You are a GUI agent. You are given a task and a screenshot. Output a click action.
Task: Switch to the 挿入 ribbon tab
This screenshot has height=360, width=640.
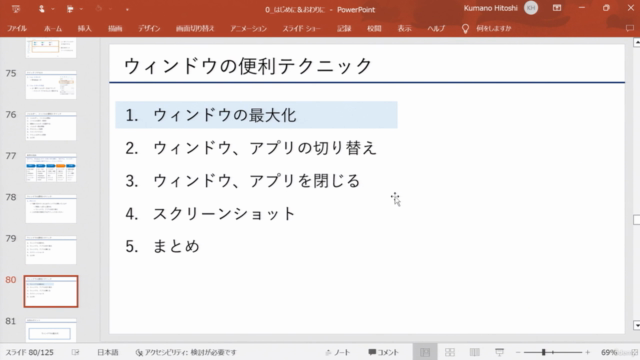coord(84,29)
